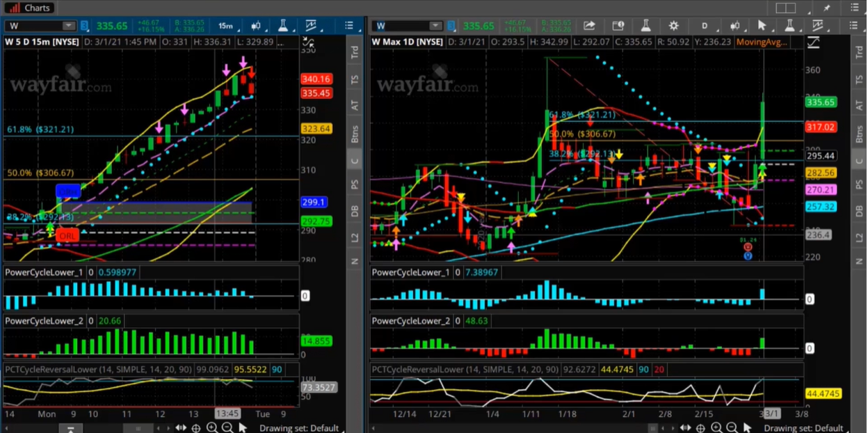
Task: Open PS sidebar tab in left chart
Action: click(355, 185)
